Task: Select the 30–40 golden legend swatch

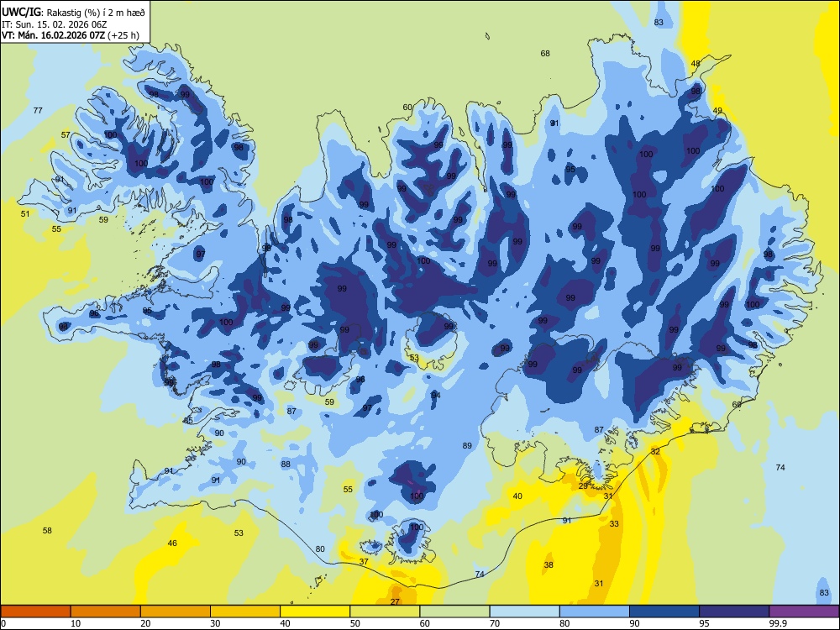Action: tap(245, 612)
